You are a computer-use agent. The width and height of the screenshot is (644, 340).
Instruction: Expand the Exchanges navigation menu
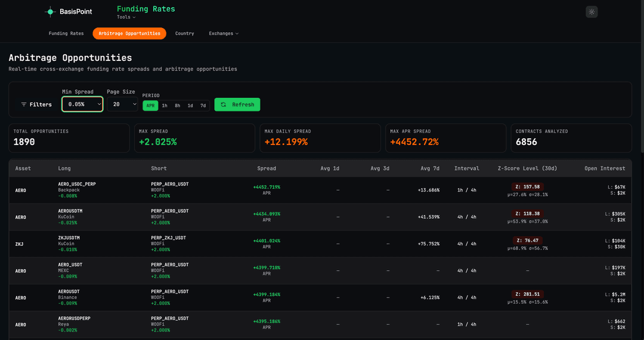(x=224, y=33)
